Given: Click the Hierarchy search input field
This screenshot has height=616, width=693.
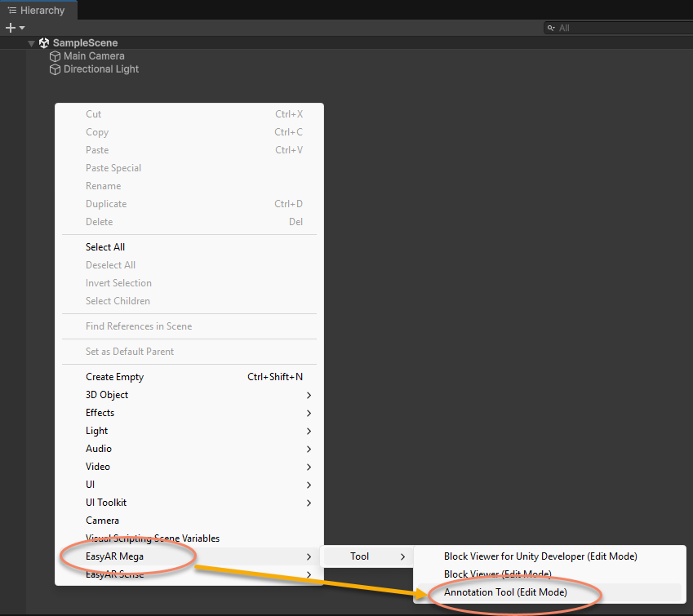Looking at the screenshot, I should click(620, 28).
